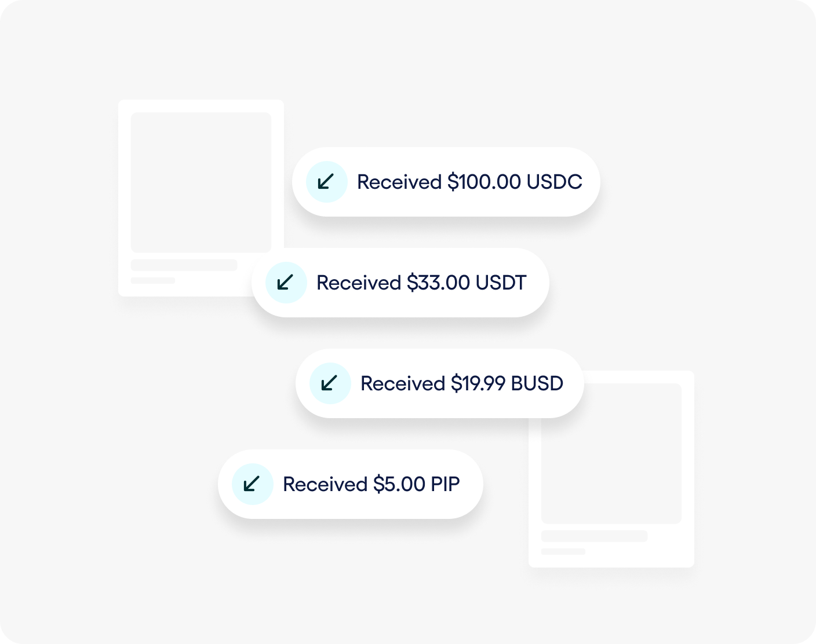Open the Received $100.00 USDC notification

point(446,182)
